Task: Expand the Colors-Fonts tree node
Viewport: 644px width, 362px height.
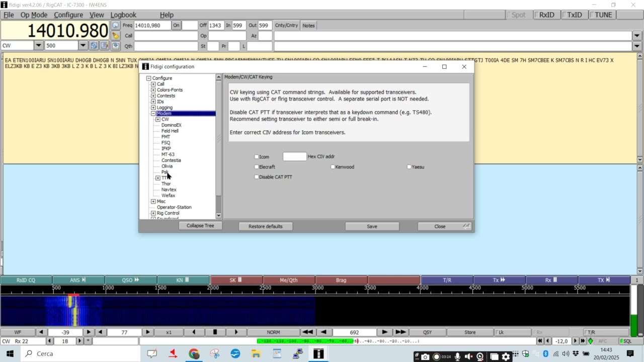Action: [x=153, y=90]
